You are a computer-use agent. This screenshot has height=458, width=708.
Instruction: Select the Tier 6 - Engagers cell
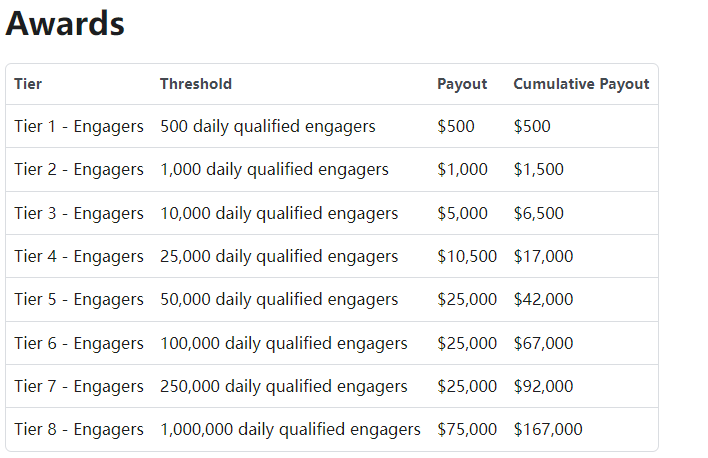point(79,343)
